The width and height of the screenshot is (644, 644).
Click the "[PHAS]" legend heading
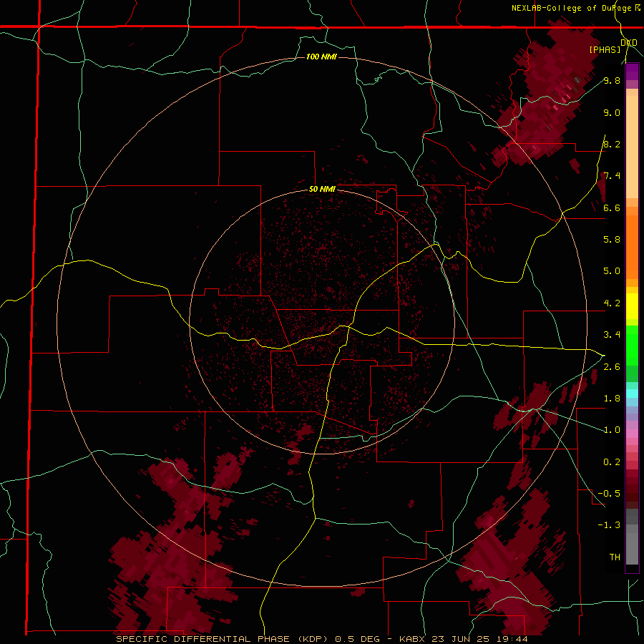[605, 49]
